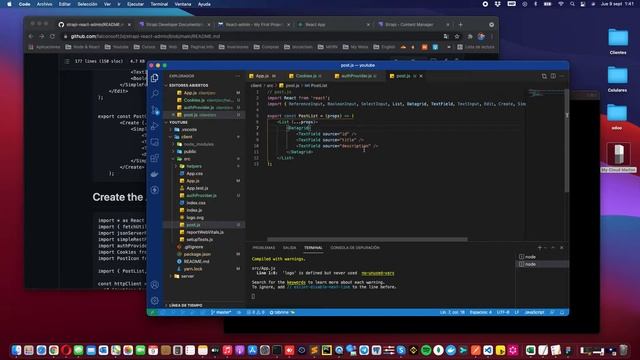The width and height of the screenshot is (640, 360).
Task: Open App.test.js in the file explorer
Action: pos(197,188)
